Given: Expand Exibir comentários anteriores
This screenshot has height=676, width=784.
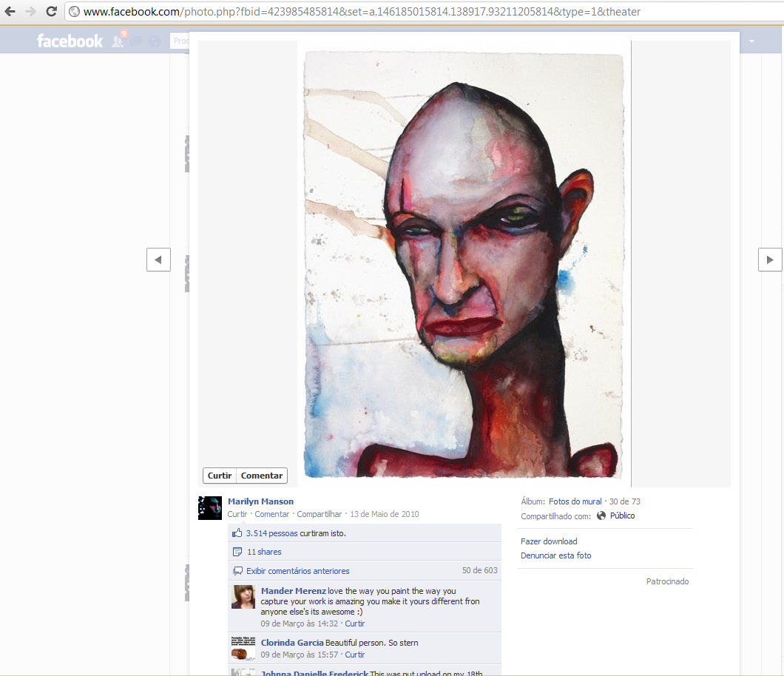Looking at the screenshot, I should click(x=298, y=571).
